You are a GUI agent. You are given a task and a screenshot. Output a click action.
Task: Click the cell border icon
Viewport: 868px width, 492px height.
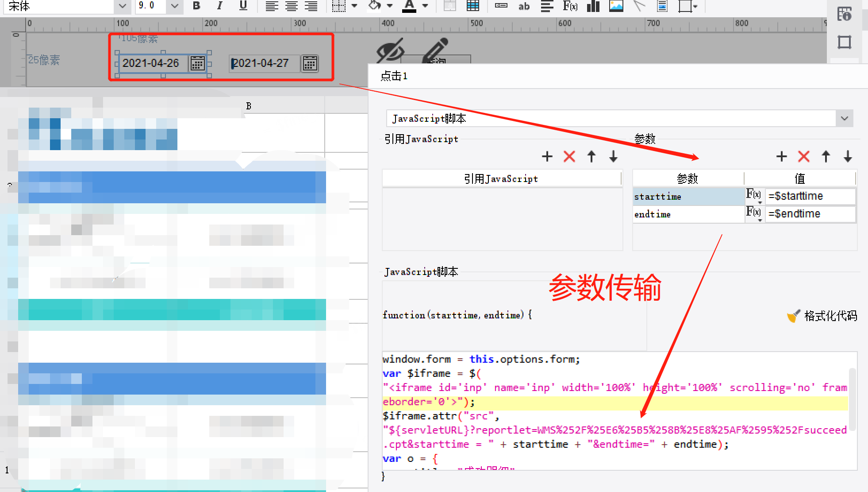[x=339, y=6]
